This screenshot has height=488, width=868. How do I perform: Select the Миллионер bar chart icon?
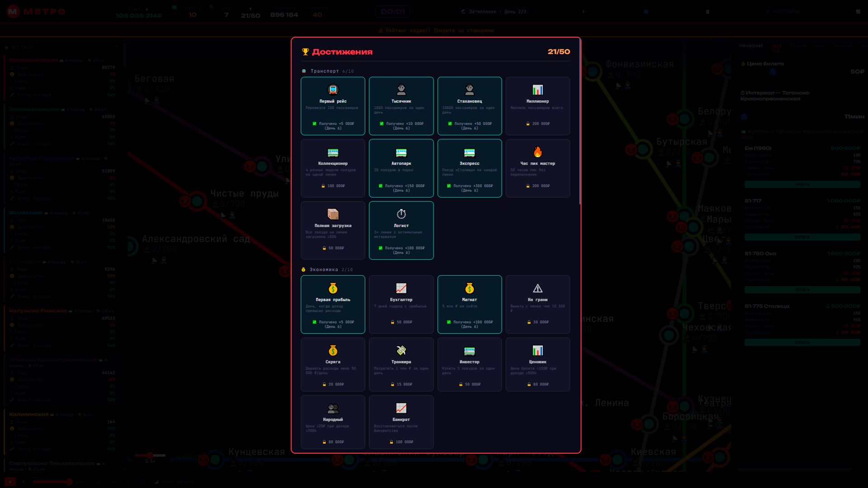[x=538, y=89]
